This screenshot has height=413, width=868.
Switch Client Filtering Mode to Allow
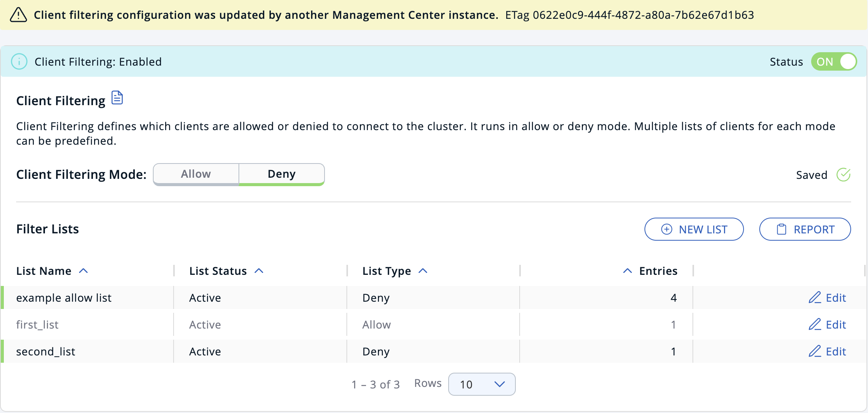point(195,173)
